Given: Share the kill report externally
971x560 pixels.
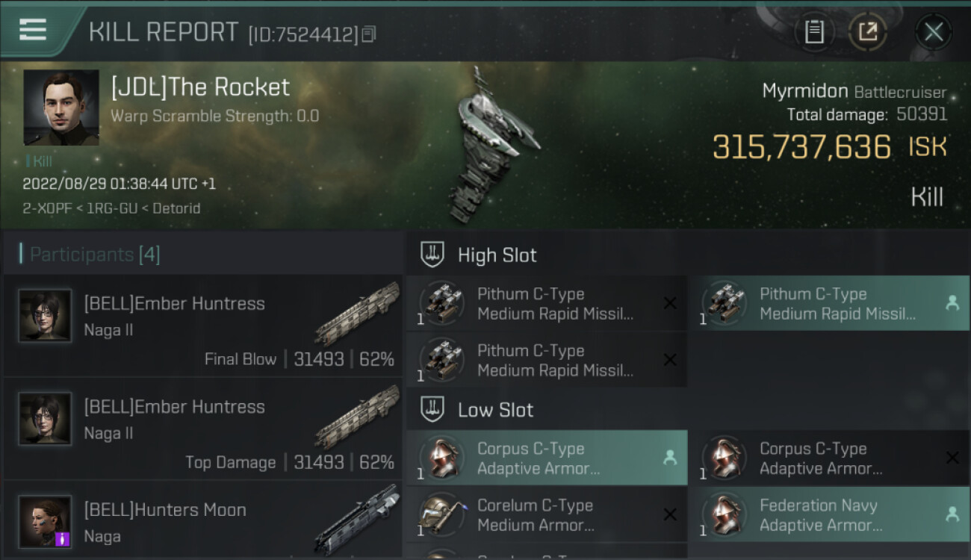Looking at the screenshot, I should click(x=867, y=32).
